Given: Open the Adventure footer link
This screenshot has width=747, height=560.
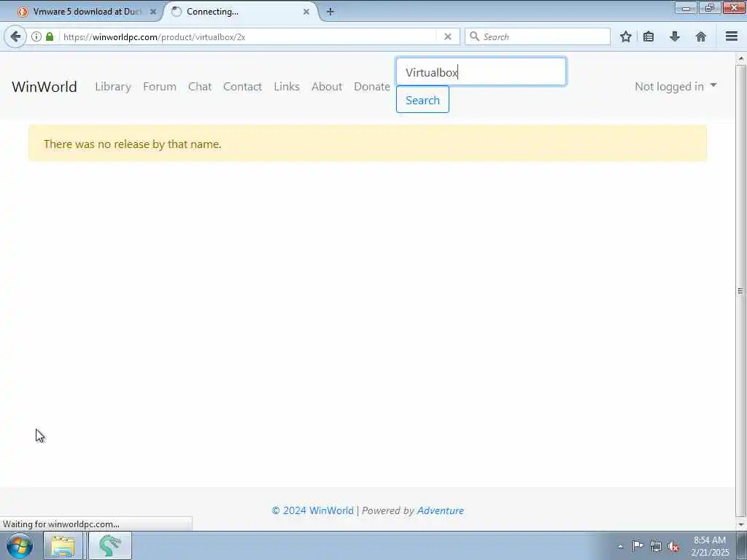Looking at the screenshot, I should tap(440, 510).
